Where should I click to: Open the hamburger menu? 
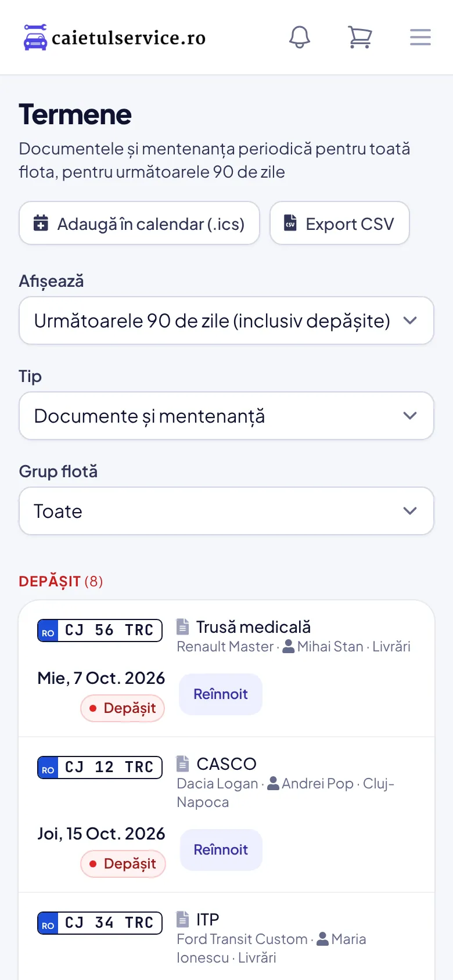click(420, 37)
